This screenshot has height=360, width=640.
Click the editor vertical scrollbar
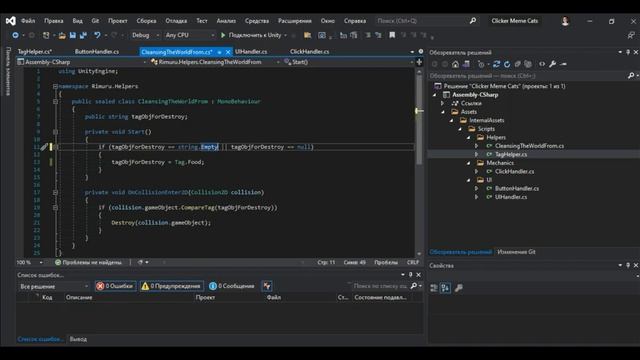[419, 162]
